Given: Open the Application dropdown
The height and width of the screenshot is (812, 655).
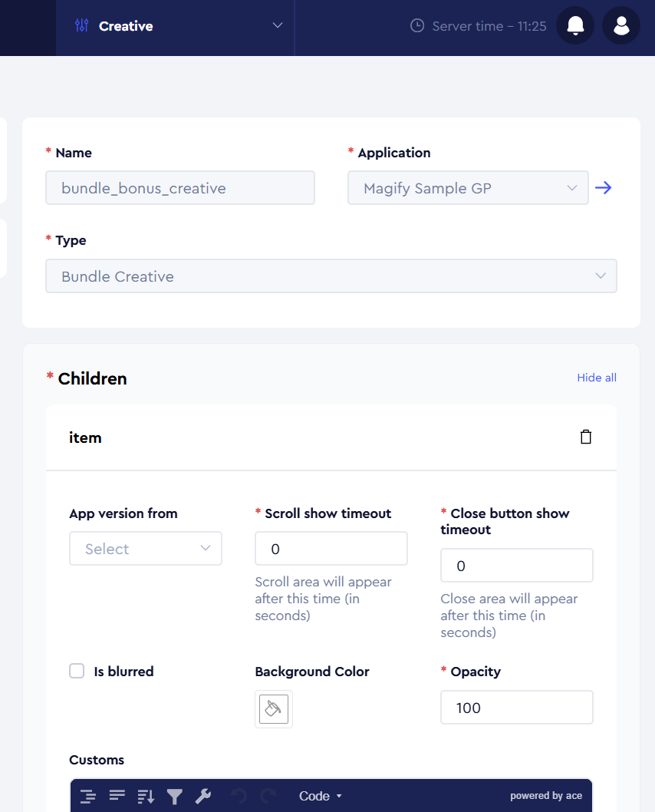Looking at the screenshot, I should (468, 188).
